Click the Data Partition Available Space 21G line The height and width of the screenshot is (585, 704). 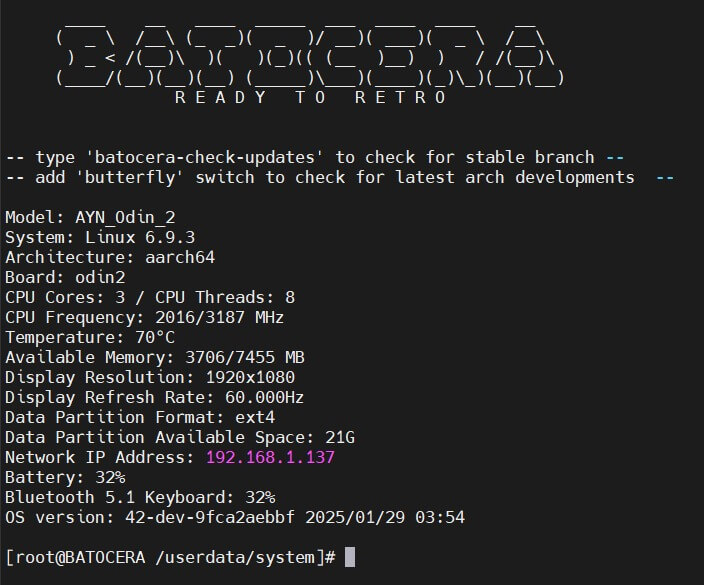tap(180, 438)
